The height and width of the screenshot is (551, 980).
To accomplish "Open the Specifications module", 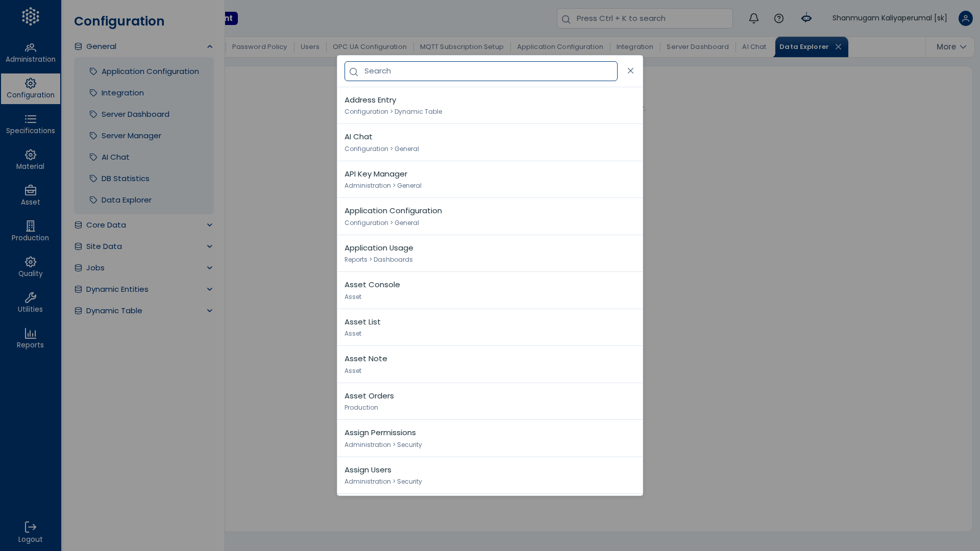I will (x=31, y=124).
